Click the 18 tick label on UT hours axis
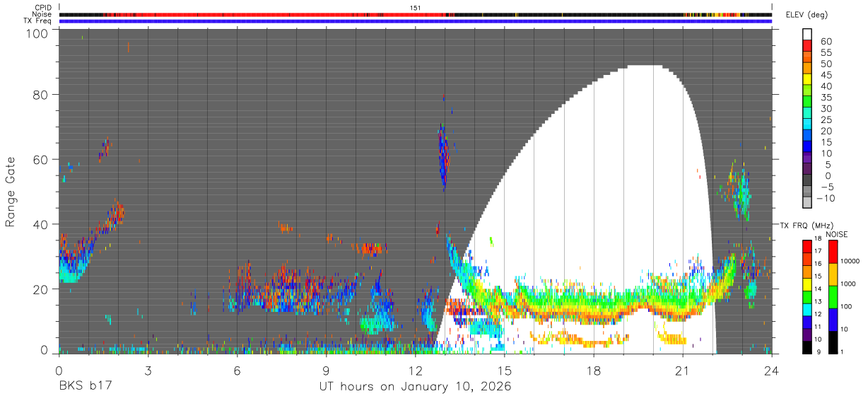868x401 pixels. (593, 370)
